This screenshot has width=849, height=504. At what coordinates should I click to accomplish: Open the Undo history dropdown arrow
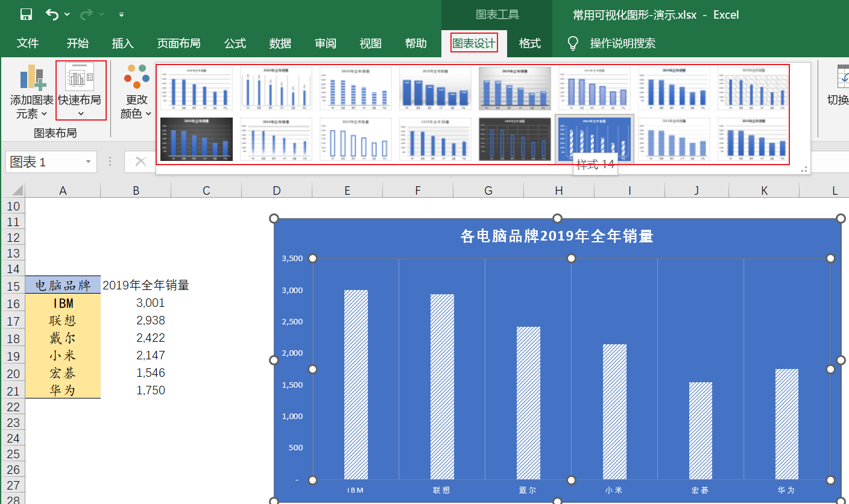(x=67, y=14)
